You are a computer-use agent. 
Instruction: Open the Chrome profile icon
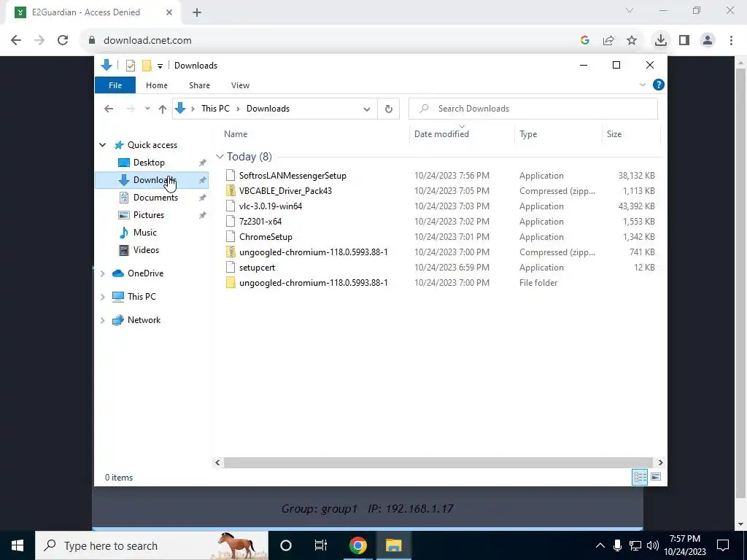708,41
